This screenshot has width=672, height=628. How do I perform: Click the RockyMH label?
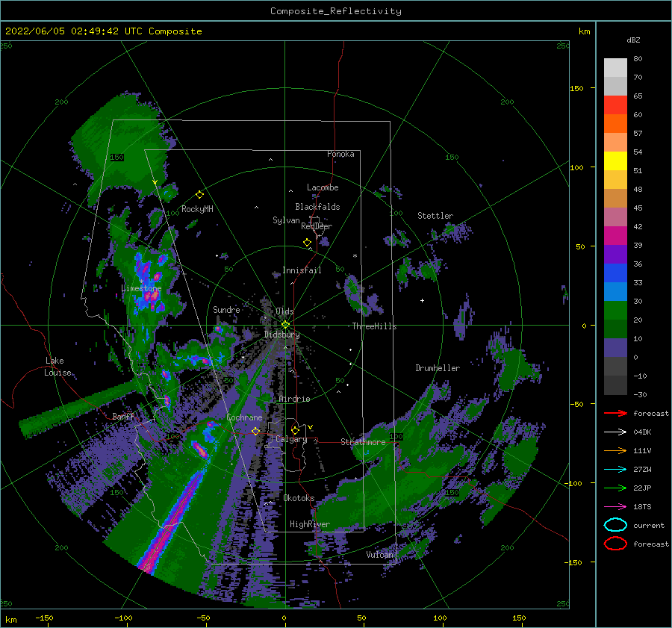[197, 209]
